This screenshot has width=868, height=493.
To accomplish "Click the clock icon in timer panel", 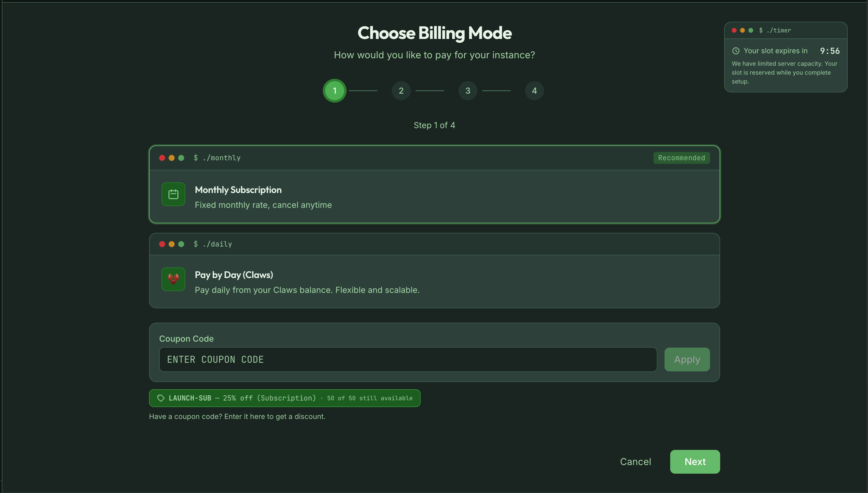I will point(736,51).
